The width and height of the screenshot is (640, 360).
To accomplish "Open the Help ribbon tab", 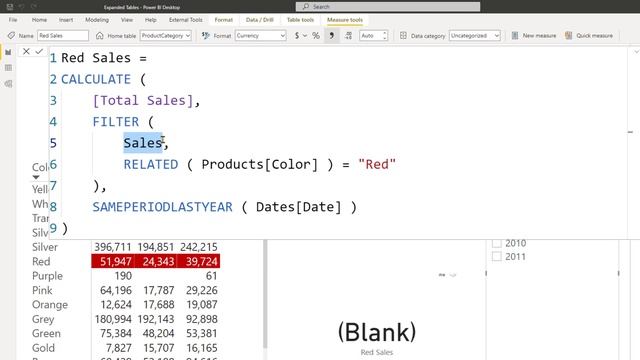I will pos(150,20).
